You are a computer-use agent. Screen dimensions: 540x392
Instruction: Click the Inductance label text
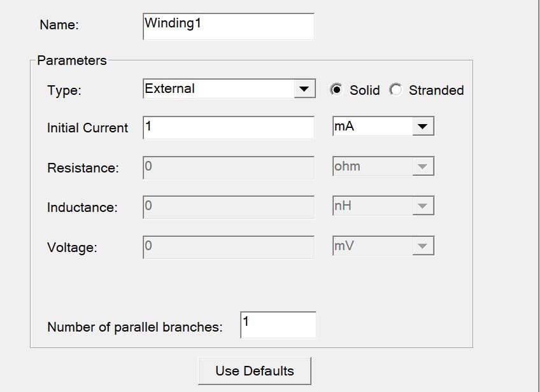82,207
